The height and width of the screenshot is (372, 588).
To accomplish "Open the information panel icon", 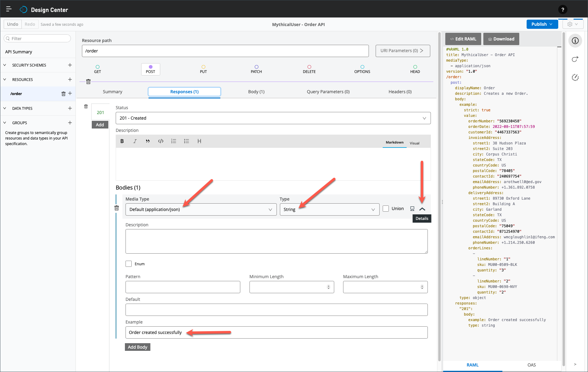I will [575, 41].
